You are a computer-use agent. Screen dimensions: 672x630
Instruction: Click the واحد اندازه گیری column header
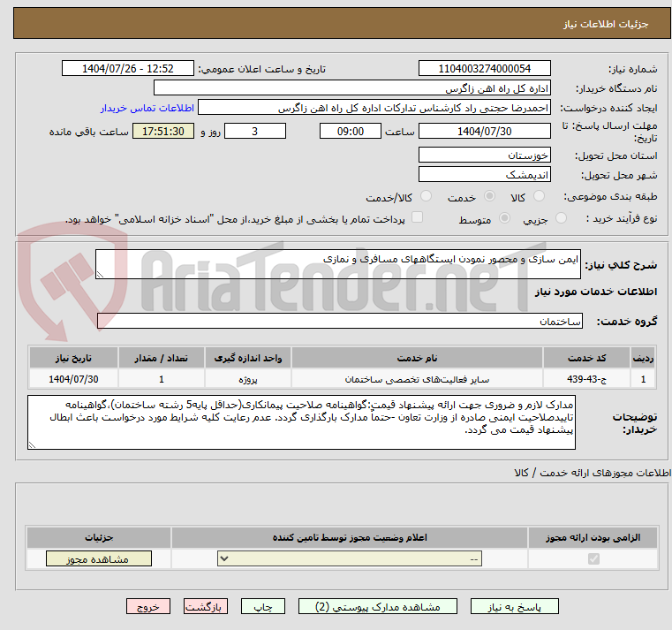[x=248, y=358]
